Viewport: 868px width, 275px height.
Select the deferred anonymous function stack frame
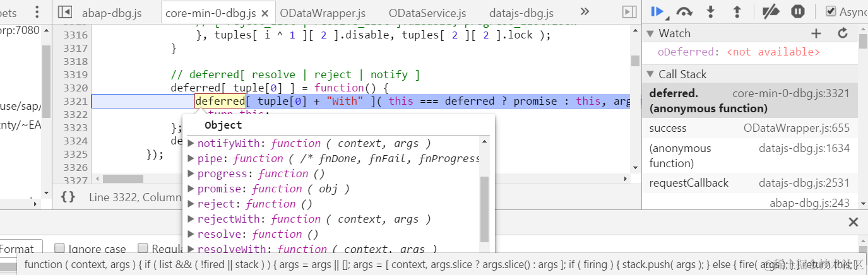[750, 101]
